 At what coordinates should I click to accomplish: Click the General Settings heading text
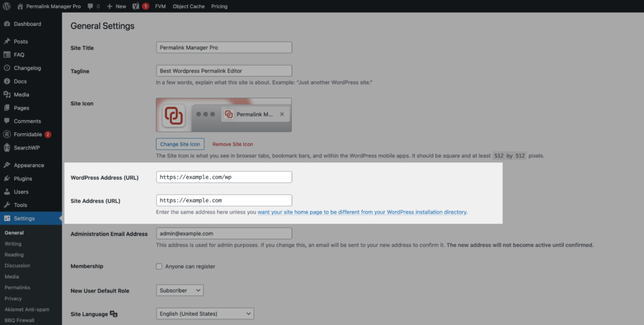(103, 26)
